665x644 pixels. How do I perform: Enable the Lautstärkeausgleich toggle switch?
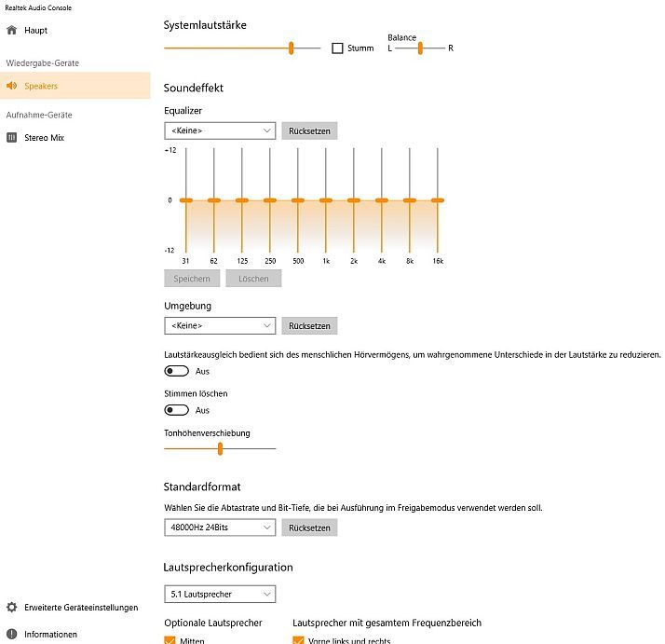[176, 371]
